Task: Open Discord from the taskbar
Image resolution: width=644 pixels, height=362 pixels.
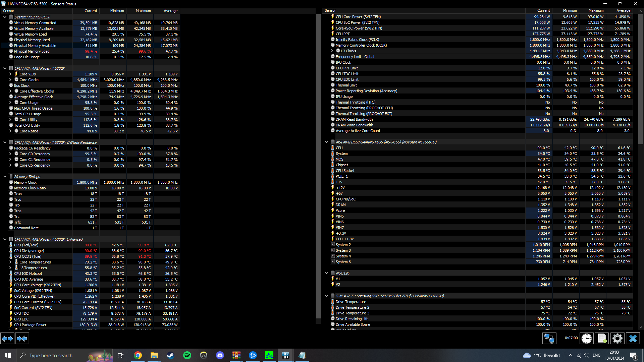Action: (x=220, y=355)
